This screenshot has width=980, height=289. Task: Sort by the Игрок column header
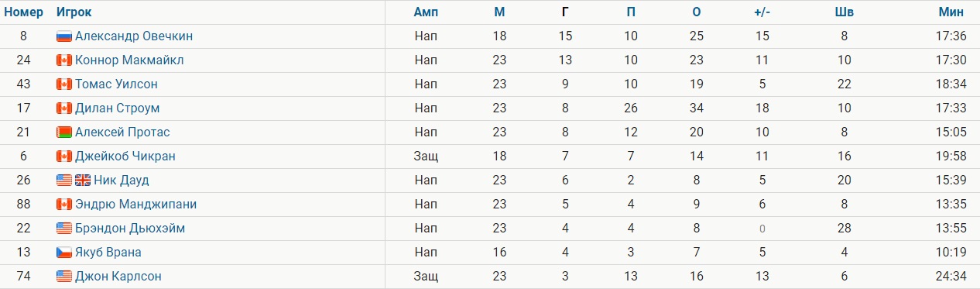[x=74, y=12]
